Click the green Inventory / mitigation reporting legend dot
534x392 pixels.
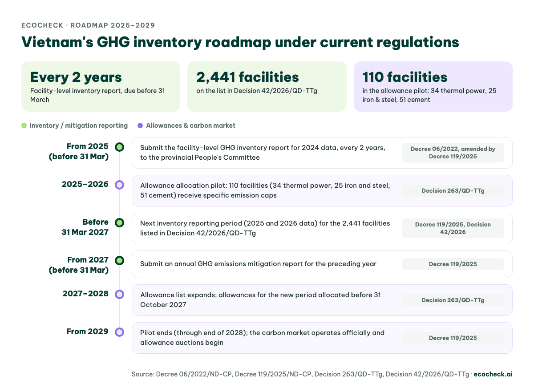[24, 125]
